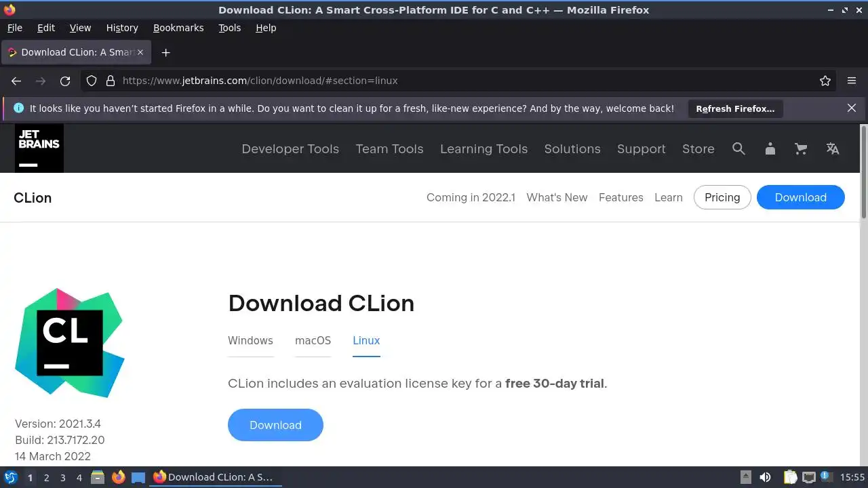Click the Build: 213.7172.20 text
The height and width of the screenshot is (488, 868).
tap(60, 440)
